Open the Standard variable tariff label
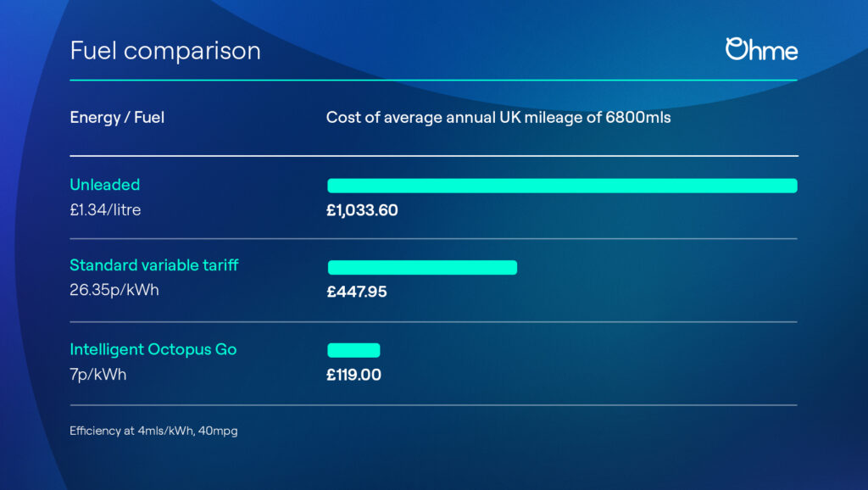This screenshot has height=490, width=868. (x=154, y=265)
